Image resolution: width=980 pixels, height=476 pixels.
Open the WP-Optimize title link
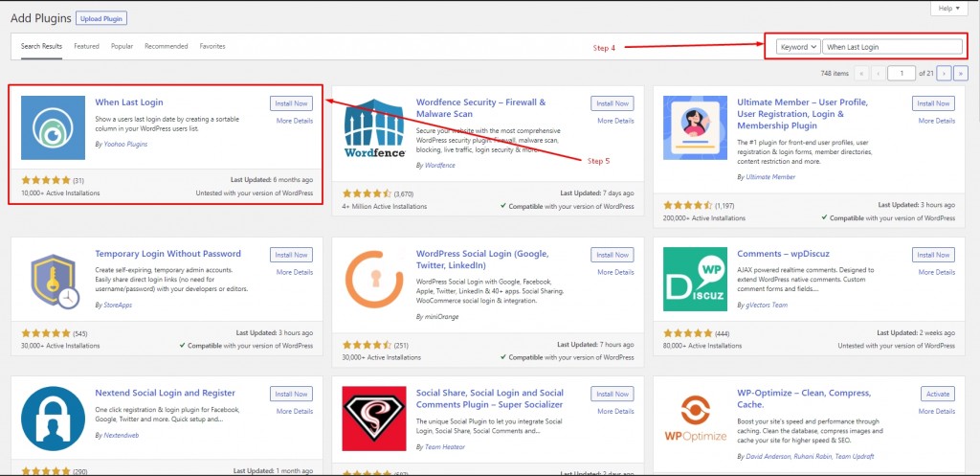point(804,398)
